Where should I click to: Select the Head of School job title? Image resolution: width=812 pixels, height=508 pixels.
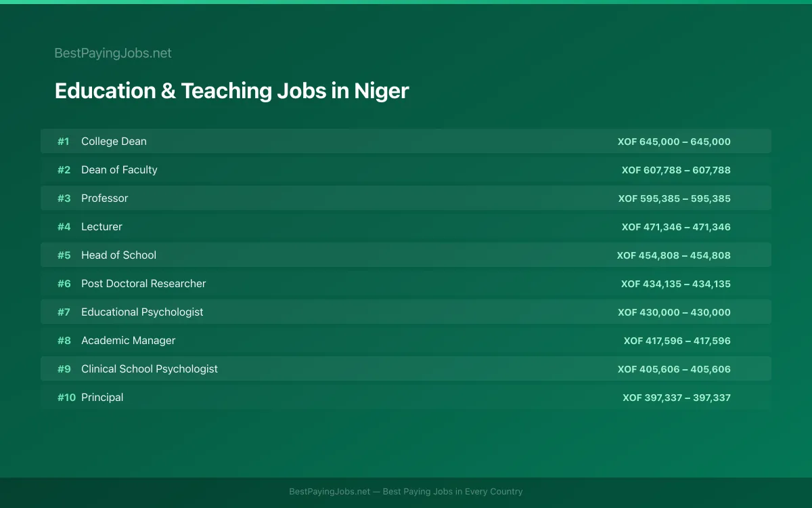click(x=118, y=255)
